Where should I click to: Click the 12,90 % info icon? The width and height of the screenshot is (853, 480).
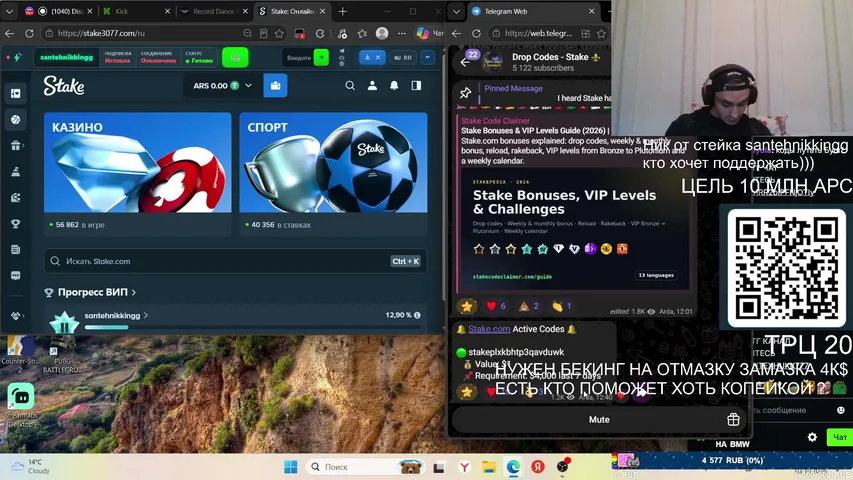point(417,315)
